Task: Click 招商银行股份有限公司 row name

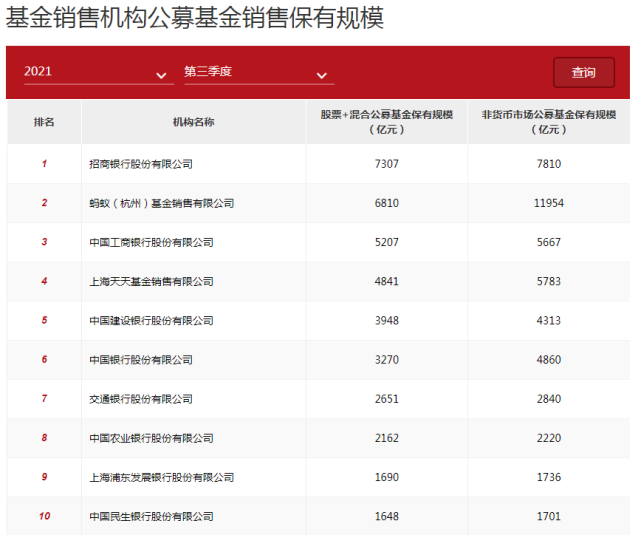Action: click(x=141, y=164)
